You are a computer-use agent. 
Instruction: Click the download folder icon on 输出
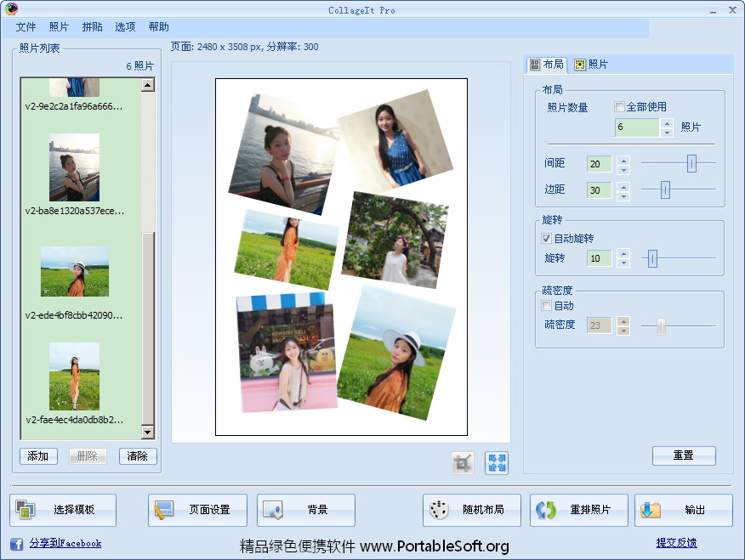pos(650,510)
